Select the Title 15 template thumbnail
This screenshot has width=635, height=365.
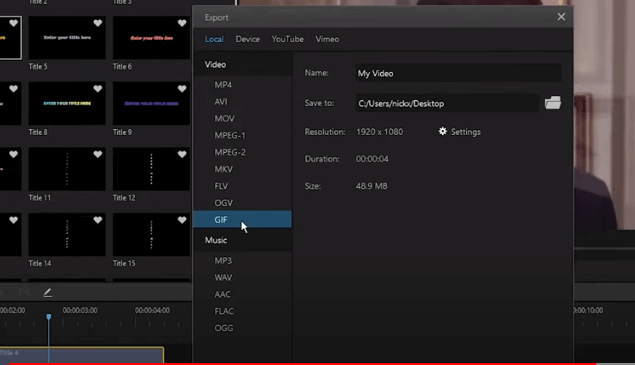click(x=151, y=235)
